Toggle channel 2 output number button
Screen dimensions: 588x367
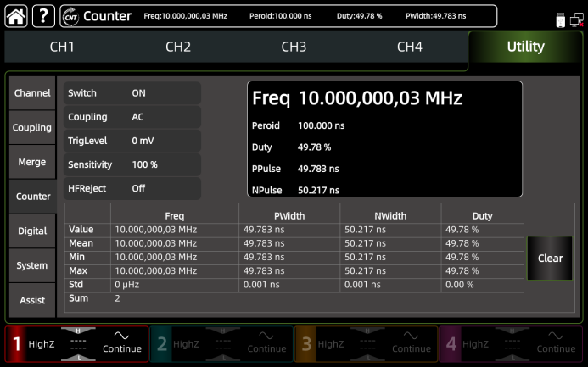pyautogui.click(x=161, y=344)
